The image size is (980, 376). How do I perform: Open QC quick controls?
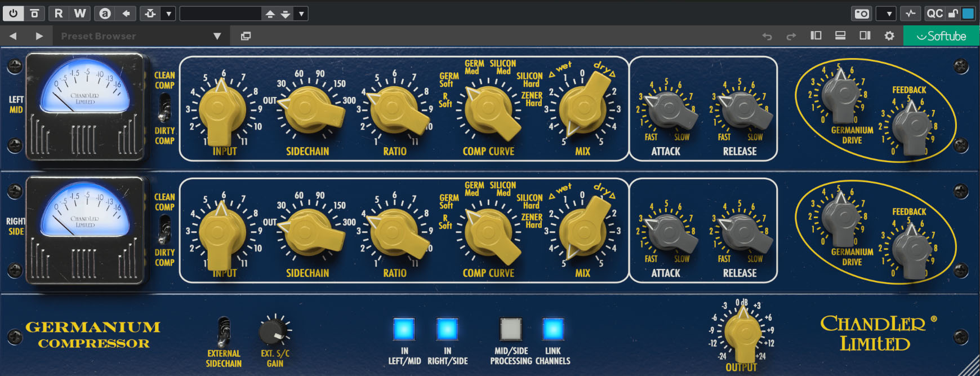tap(934, 13)
